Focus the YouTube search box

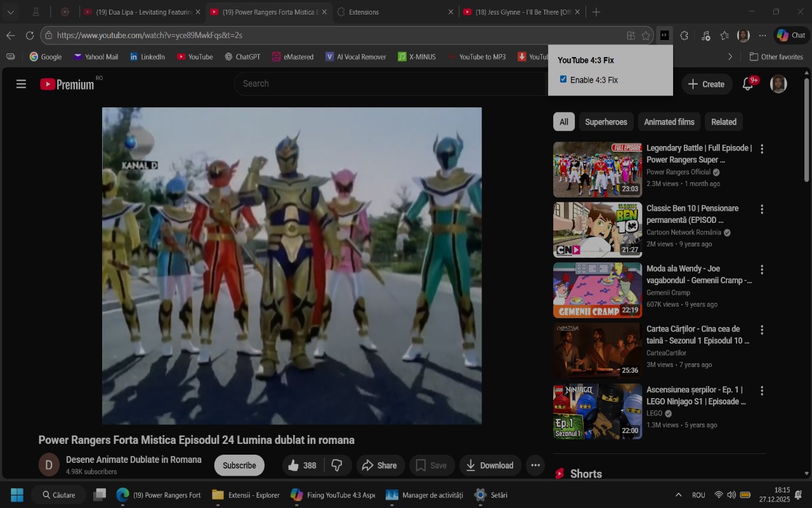[390, 84]
